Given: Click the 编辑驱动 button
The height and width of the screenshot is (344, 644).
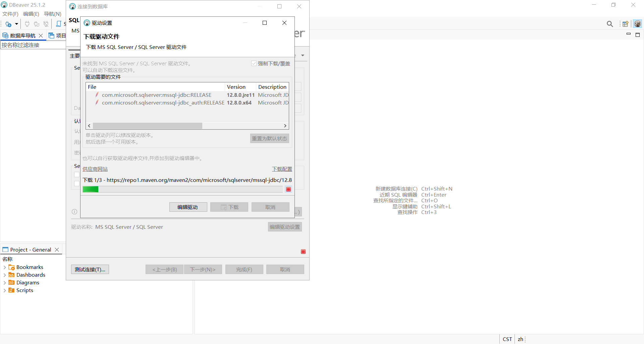Looking at the screenshot, I should click(x=188, y=207).
